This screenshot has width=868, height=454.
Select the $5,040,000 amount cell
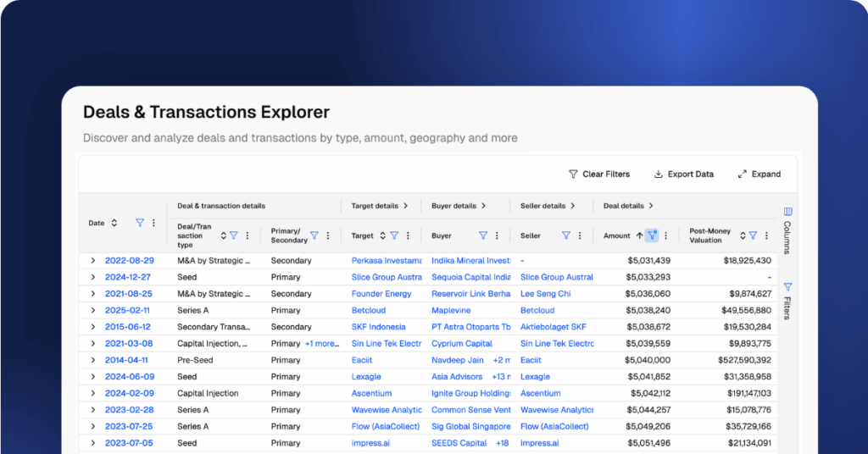pyautogui.click(x=647, y=360)
